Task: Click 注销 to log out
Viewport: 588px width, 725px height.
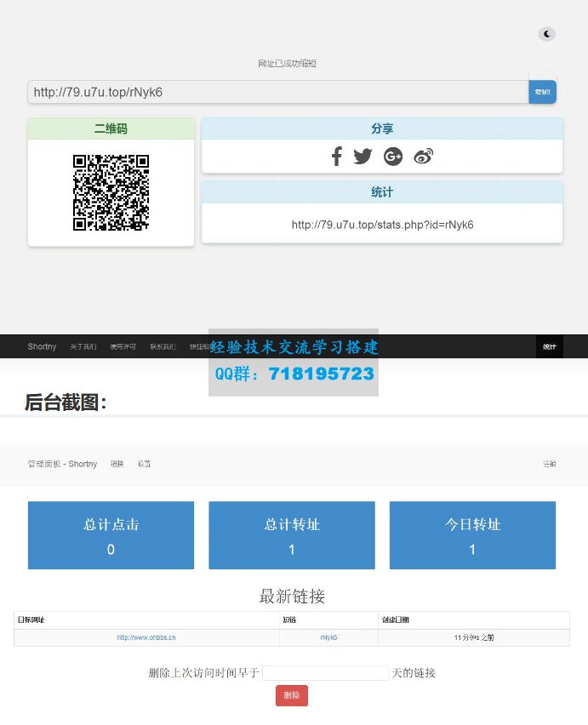Action: [550, 464]
